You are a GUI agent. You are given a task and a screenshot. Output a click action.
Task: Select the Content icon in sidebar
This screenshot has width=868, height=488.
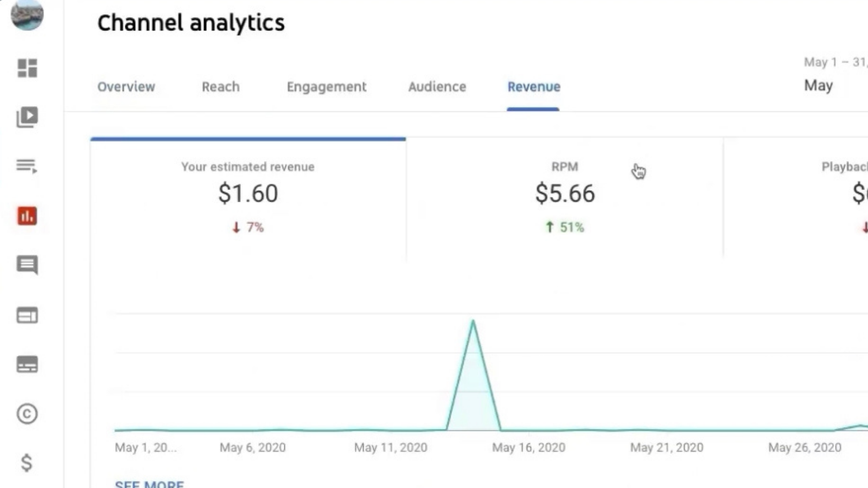pos(26,117)
